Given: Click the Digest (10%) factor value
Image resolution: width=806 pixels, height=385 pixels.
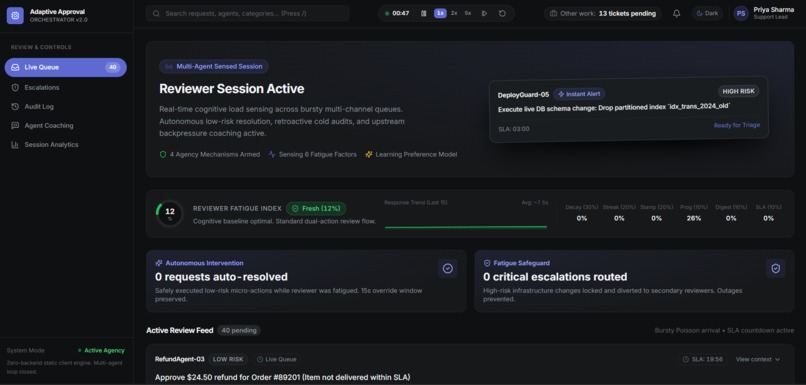Looking at the screenshot, I should point(731,218).
